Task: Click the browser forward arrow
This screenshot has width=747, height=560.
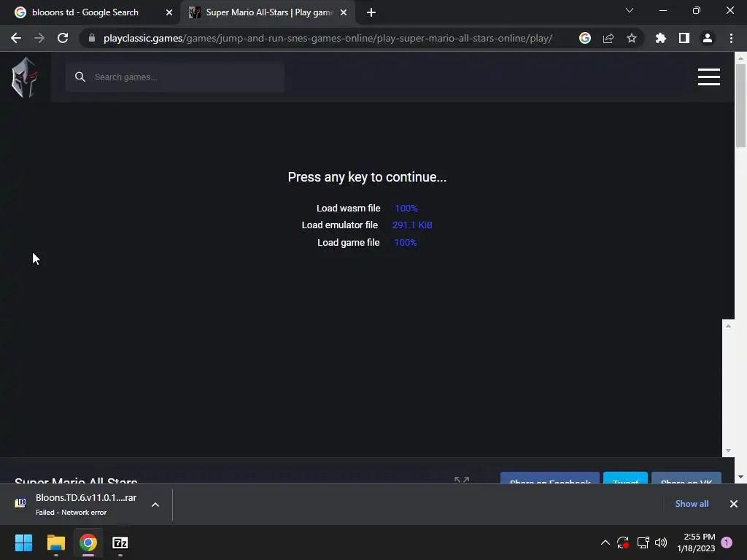Action: click(x=39, y=38)
